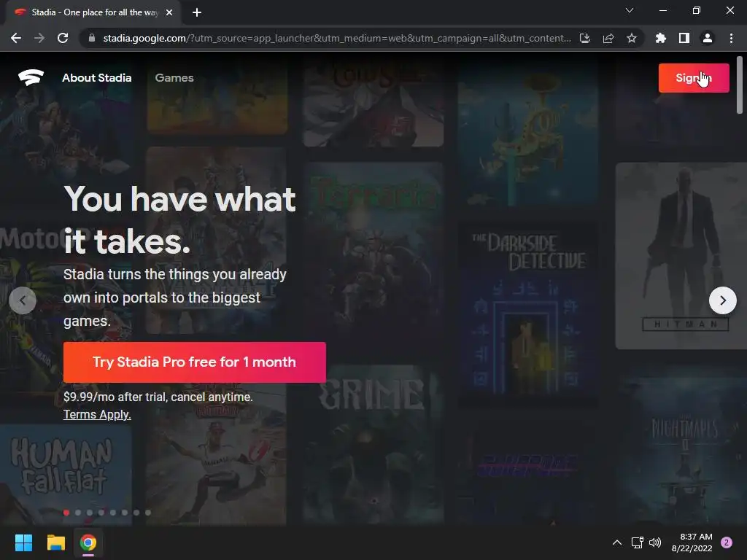The height and width of the screenshot is (560, 747).
Task: Open Chrome profile avatar
Action: pos(708,38)
